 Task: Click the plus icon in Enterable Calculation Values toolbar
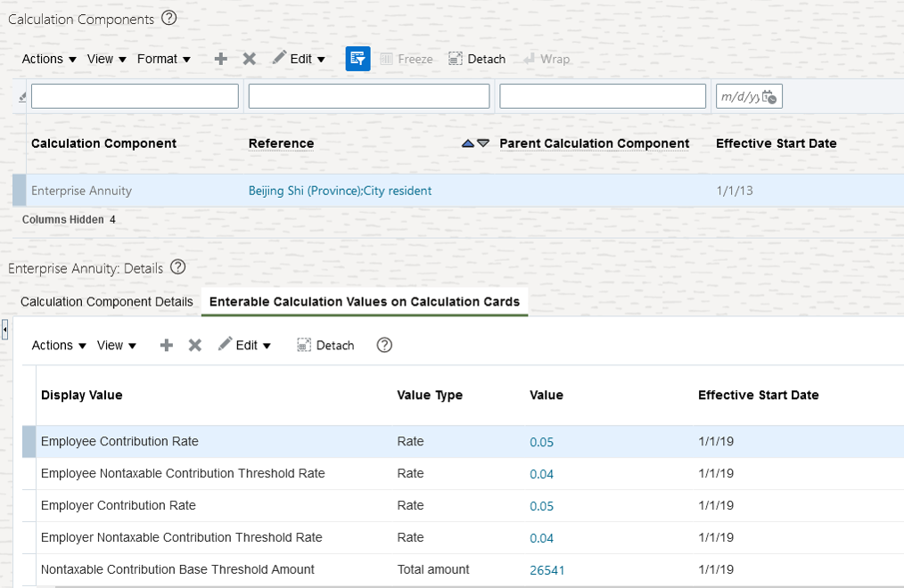(x=166, y=346)
